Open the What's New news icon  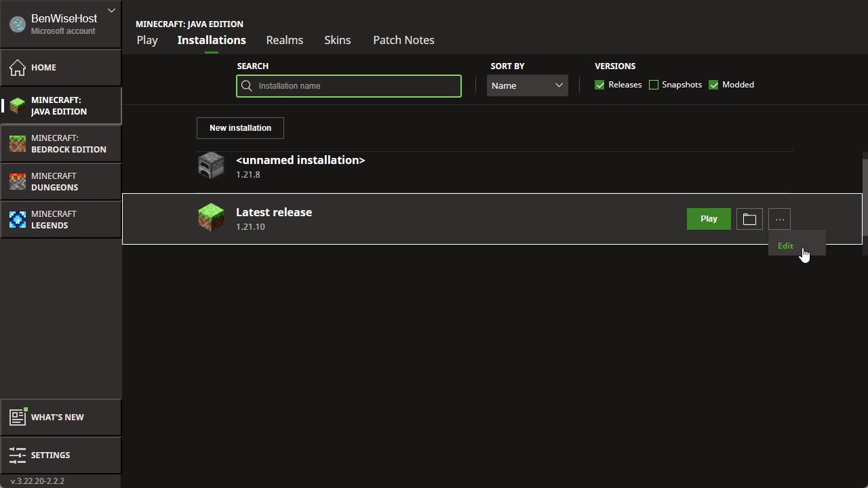[x=18, y=417]
